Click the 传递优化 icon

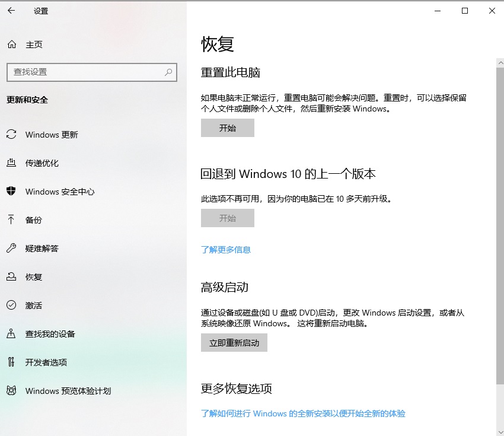11,163
